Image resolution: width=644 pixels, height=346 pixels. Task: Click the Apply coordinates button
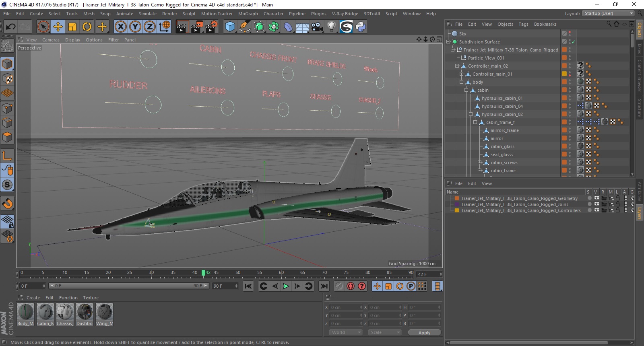tap(424, 333)
